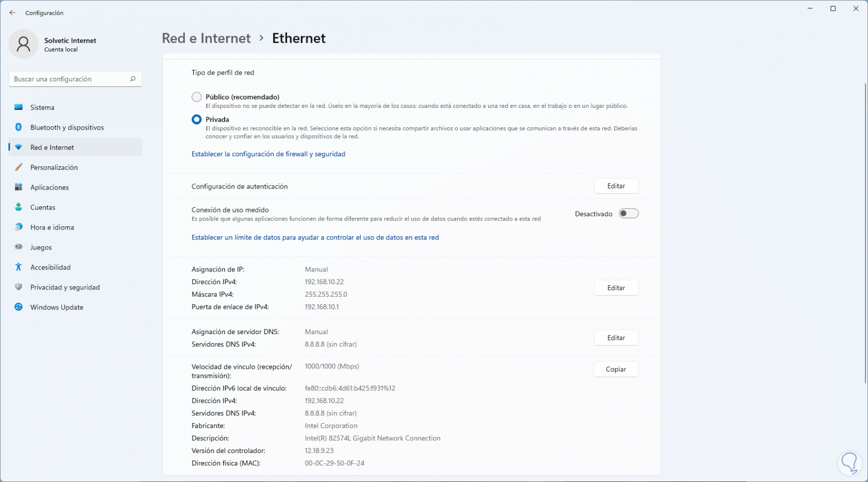Screen dimensions: 868x482
Task: Click the Bluetooth y dispositivos icon
Action: coord(18,127)
